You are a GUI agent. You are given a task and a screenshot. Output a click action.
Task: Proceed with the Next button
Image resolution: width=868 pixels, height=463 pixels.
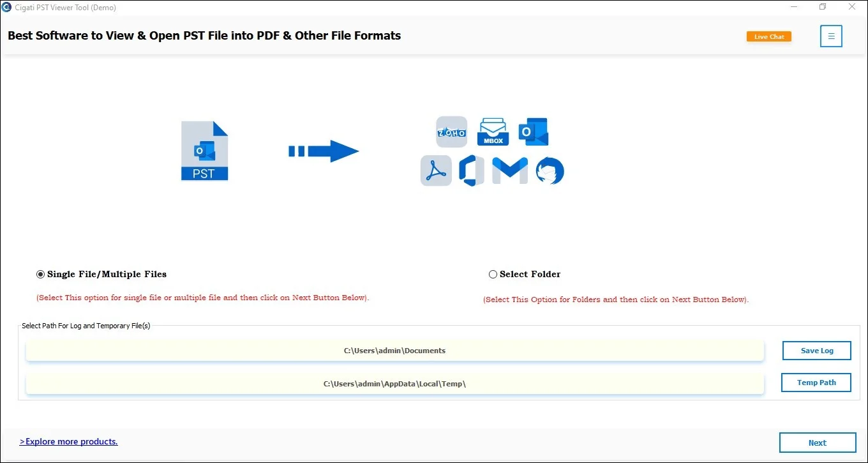coord(818,443)
